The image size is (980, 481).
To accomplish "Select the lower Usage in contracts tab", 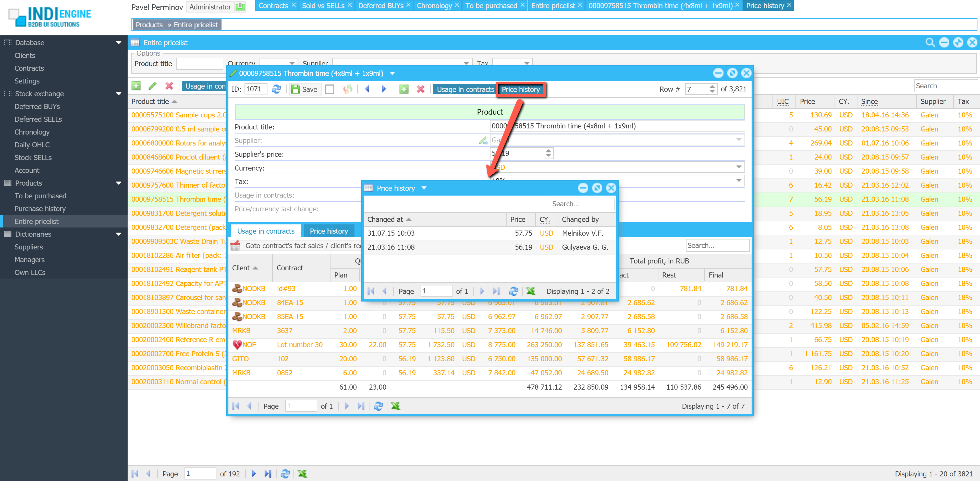I will point(265,231).
